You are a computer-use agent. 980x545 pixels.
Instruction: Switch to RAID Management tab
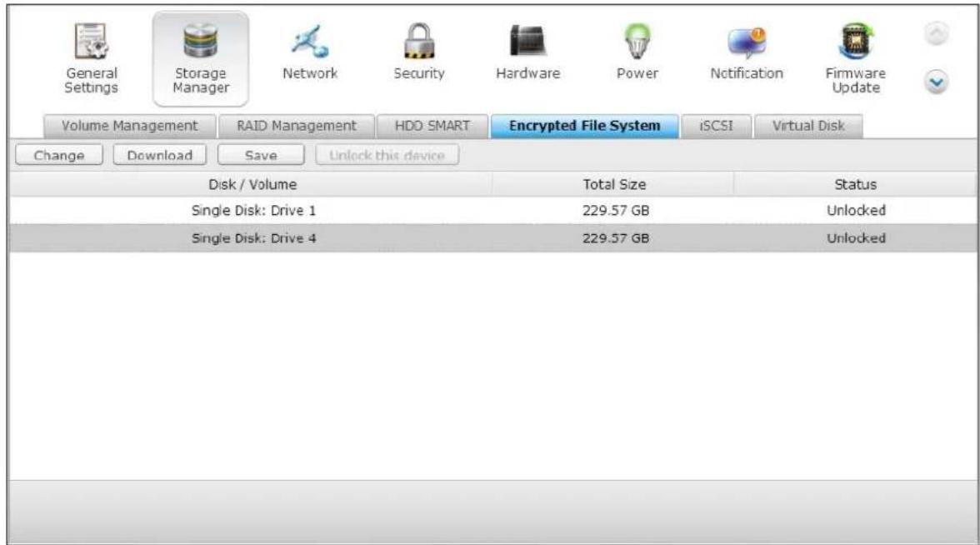click(297, 126)
